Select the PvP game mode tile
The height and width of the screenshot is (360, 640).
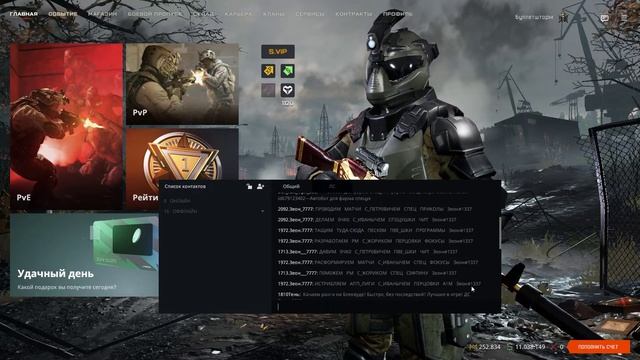(x=182, y=84)
